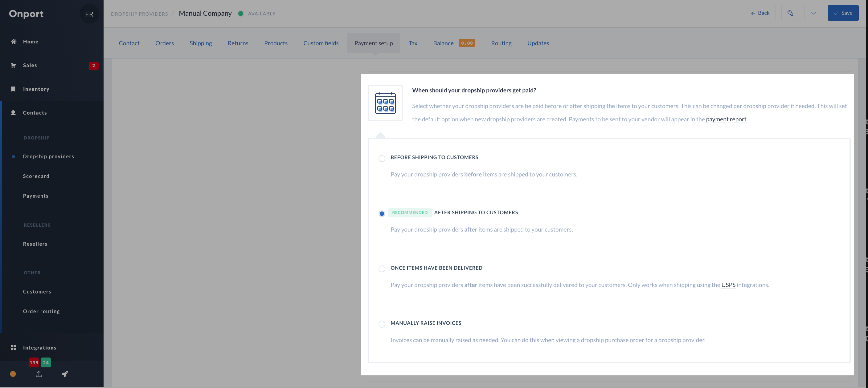This screenshot has height=388, width=868.
Task: Click the green 24 notification badge
Action: point(46,362)
